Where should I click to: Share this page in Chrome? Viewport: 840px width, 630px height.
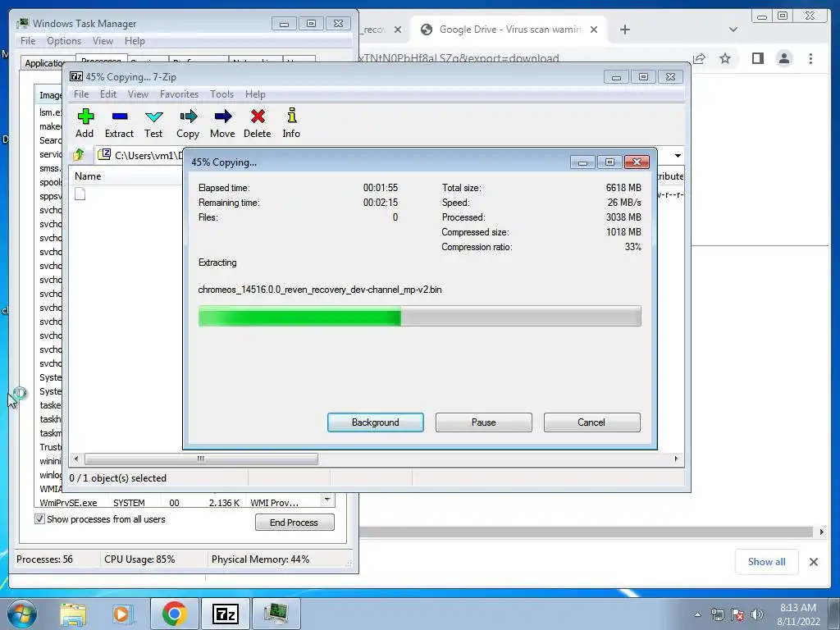[x=699, y=58]
